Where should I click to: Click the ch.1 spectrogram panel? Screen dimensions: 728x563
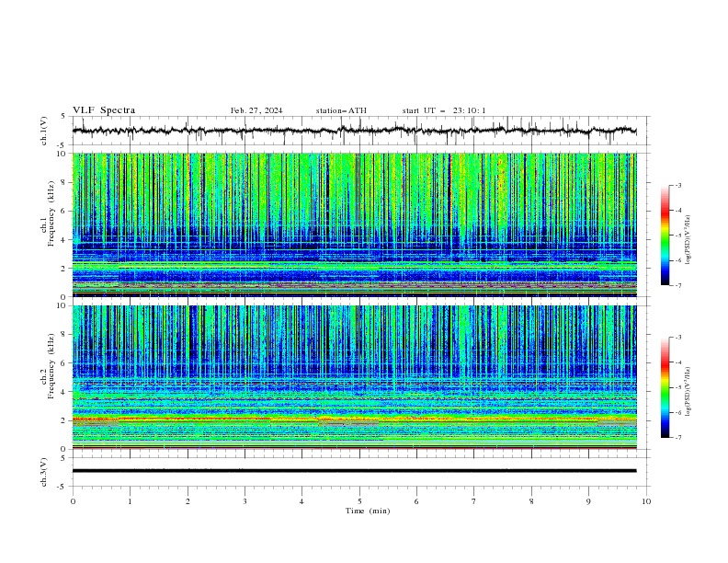click(354, 224)
